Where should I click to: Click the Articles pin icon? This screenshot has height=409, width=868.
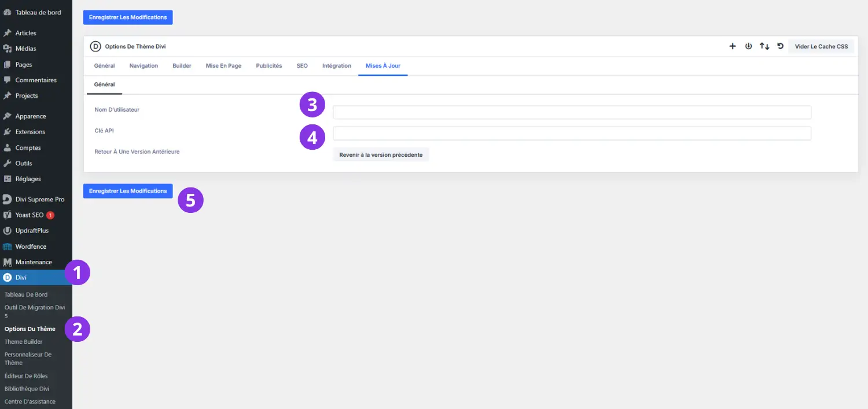[8, 33]
